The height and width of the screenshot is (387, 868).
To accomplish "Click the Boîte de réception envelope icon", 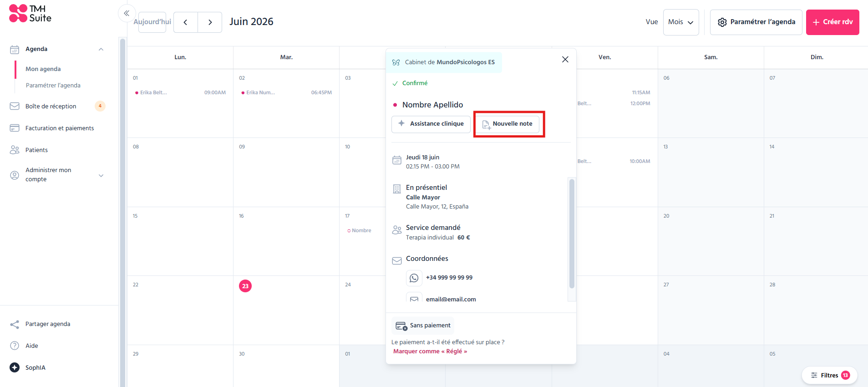I will coord(15,106).
